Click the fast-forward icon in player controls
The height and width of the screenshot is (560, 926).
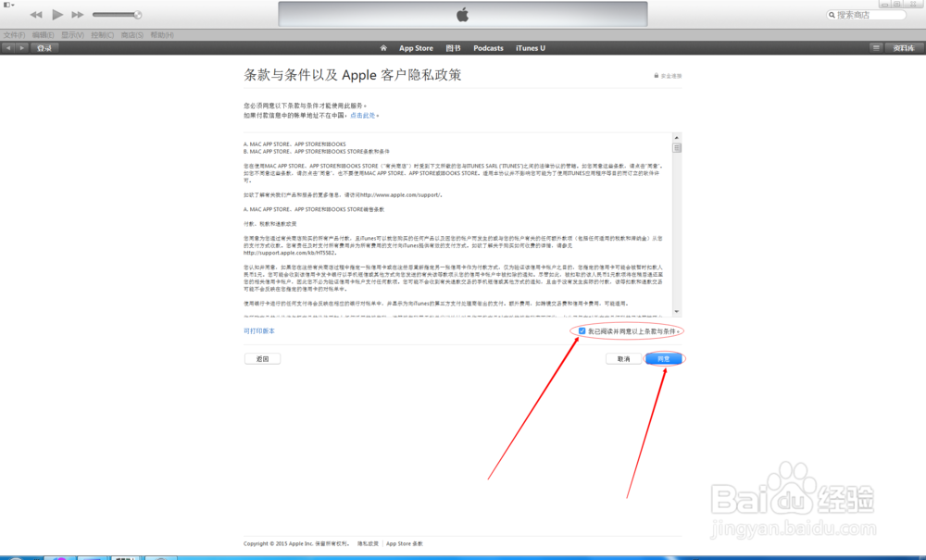[x=78, y=14]
